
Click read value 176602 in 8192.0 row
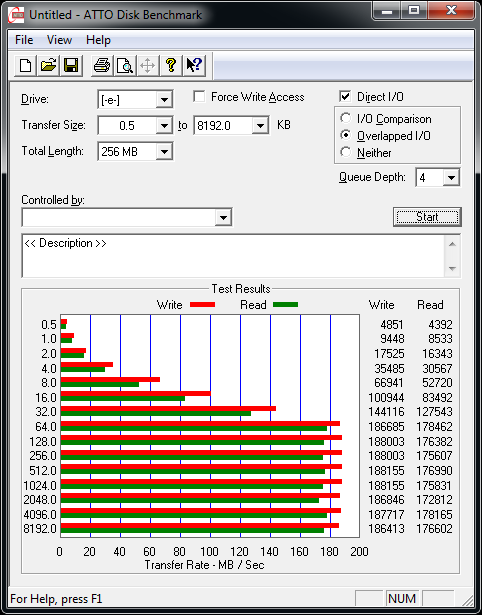click(434, 528)
